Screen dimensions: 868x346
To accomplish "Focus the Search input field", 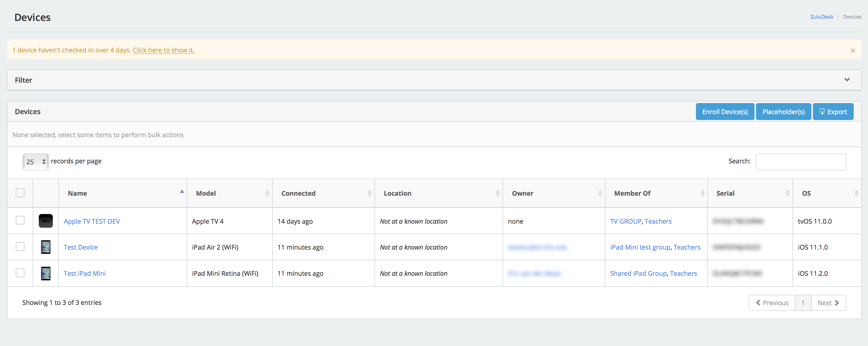I will 801,162.
